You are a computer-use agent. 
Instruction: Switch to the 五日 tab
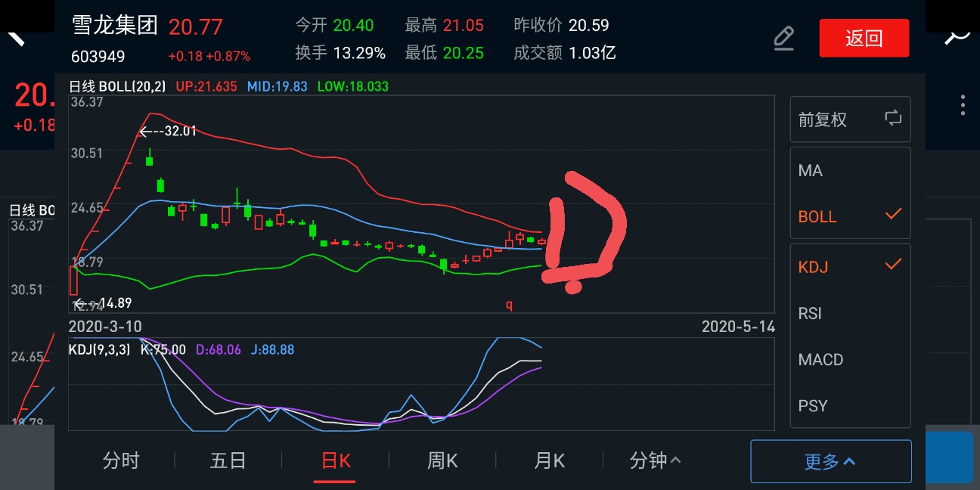(x=228, y=460)
